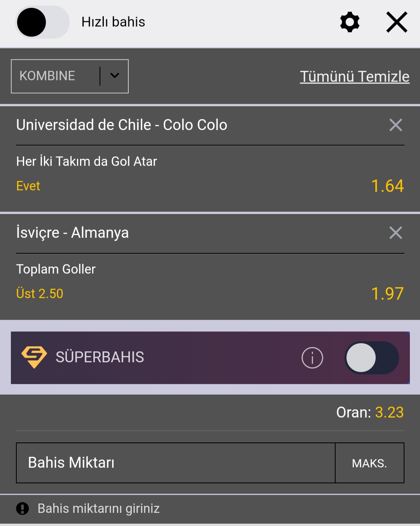Click the warning icon beside Bahis miktarını giriniz
This screenshot has height=526, width=420.
coord(23,508)
